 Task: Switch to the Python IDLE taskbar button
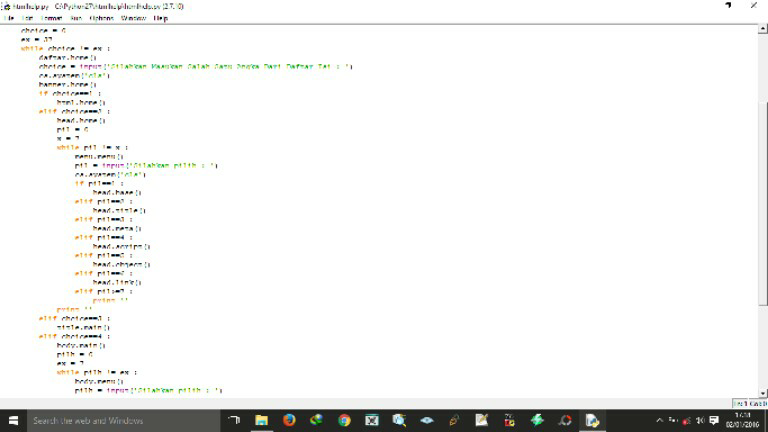coord(592,420)
